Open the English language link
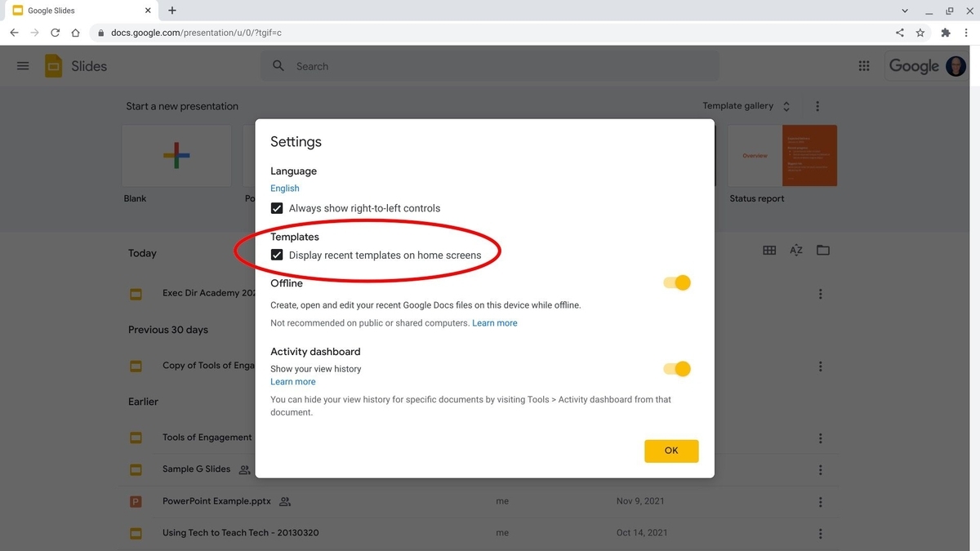This screenshot has width=980, height=551. pyautogui.click(x=284, y=188)
